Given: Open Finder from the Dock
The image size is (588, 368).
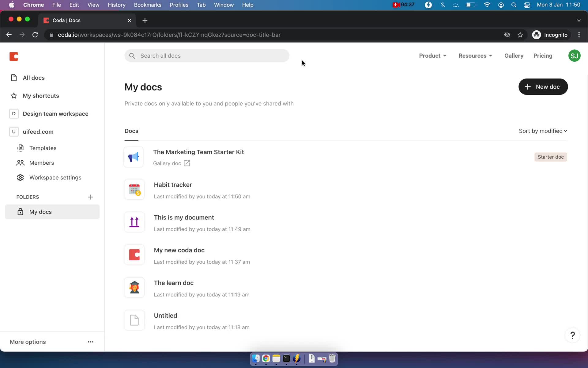Looking at the screenshot, I should 256,358.
